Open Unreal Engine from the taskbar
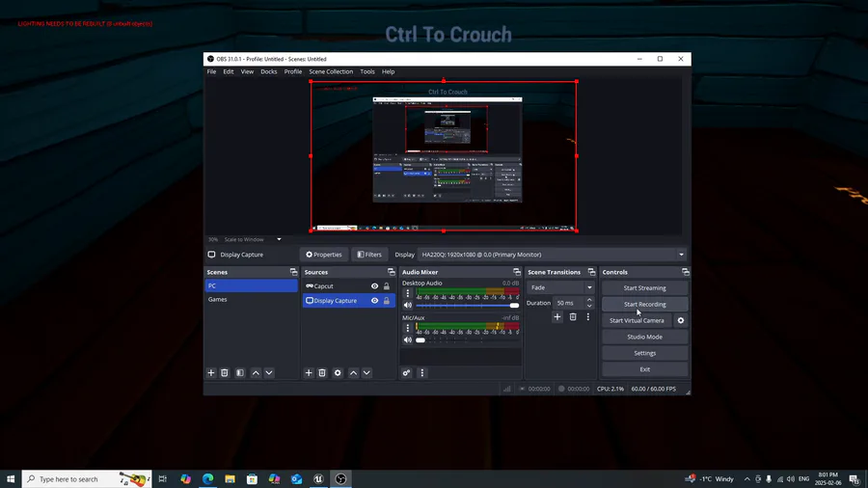The height and width of the screenshot is (488, 868). [x=318, y=479]
